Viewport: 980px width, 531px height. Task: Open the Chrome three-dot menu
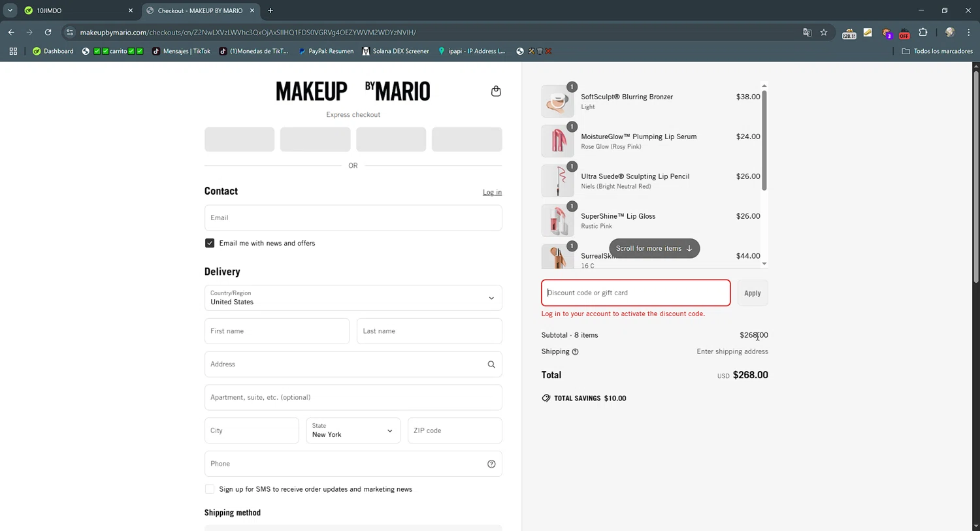pos(969,32)
